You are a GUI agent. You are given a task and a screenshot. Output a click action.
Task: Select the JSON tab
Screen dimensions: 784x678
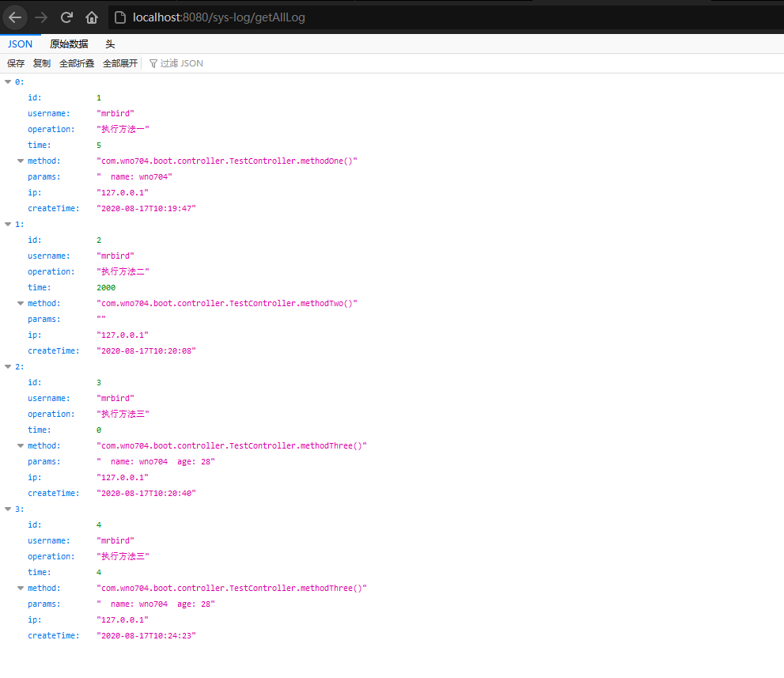(21, 44)
